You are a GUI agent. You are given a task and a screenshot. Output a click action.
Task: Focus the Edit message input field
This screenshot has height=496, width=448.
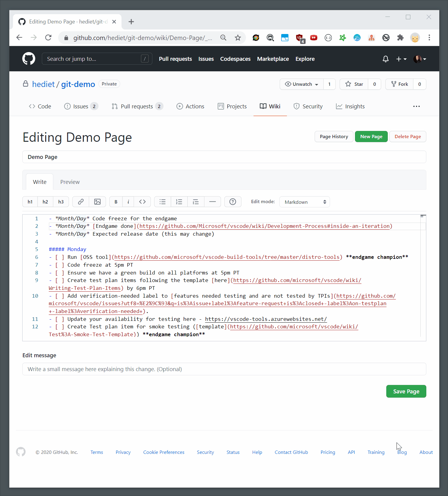click(224, 369)
